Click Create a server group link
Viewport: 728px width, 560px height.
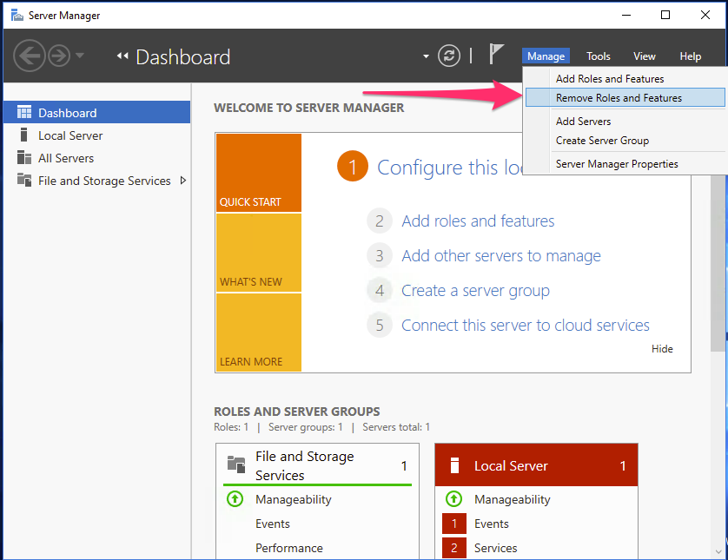click(x=475, y=291)
